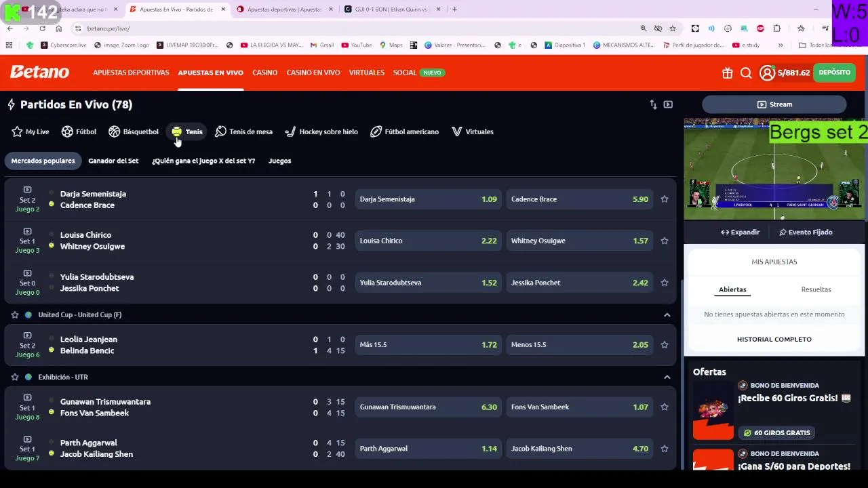Open the gift promotions icon in header
The height and width of the screenshot is (488, 868).
[x=727, y=73]
